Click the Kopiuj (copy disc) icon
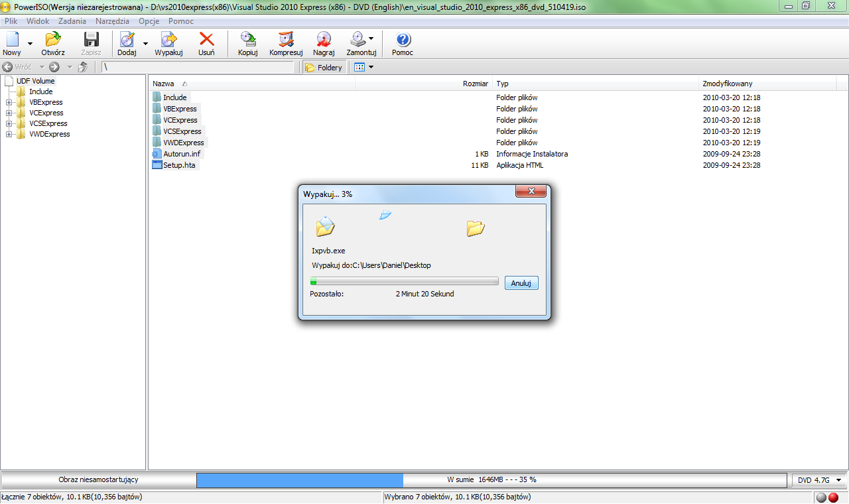The image size is (849, 504). point(247,40)
